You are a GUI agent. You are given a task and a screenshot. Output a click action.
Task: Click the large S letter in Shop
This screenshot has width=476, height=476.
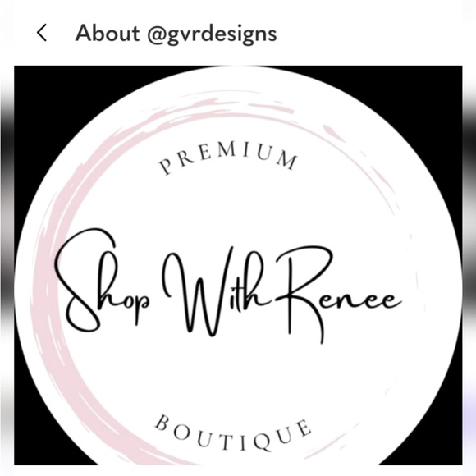(x=86, y=279)
